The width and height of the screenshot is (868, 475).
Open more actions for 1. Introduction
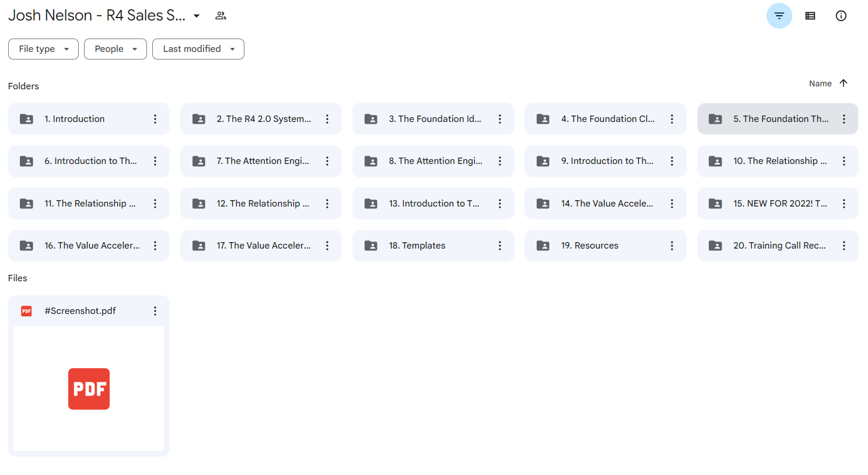coord(155,119)
